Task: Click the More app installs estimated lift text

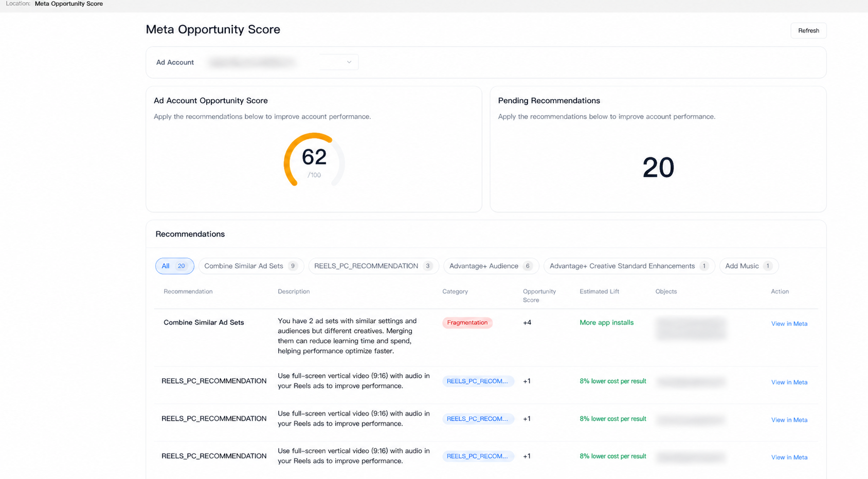Action: [607, 322]
